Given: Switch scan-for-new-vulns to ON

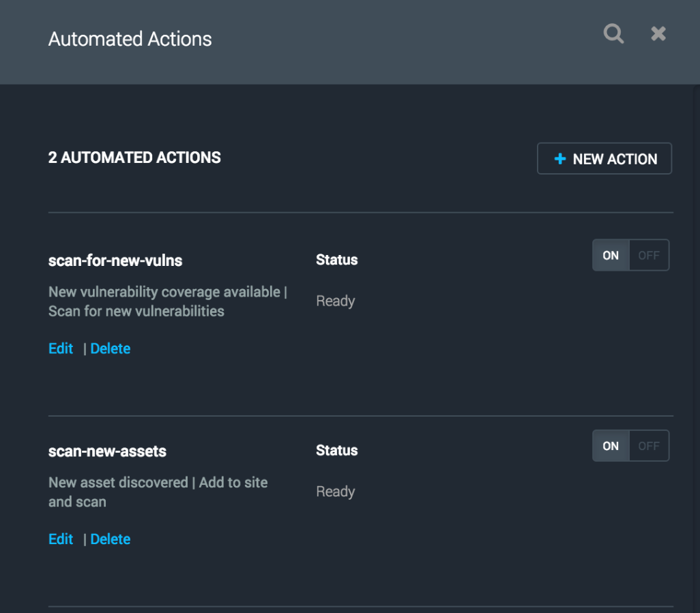Looking at the screenshot, I should pos(611,256).
